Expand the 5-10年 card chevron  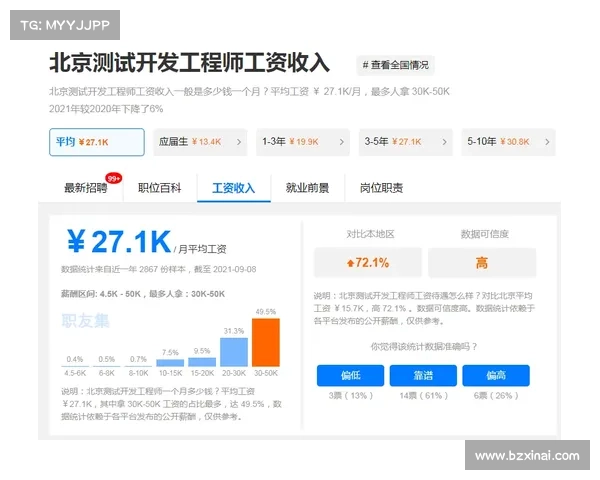[547, 142]
